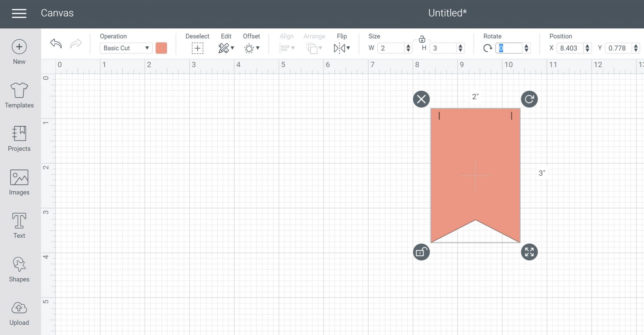Viewport: 644px width, 335px height.
Task: Expand the Basic Cut operation dropdown
Action: (x=126, y=48)
